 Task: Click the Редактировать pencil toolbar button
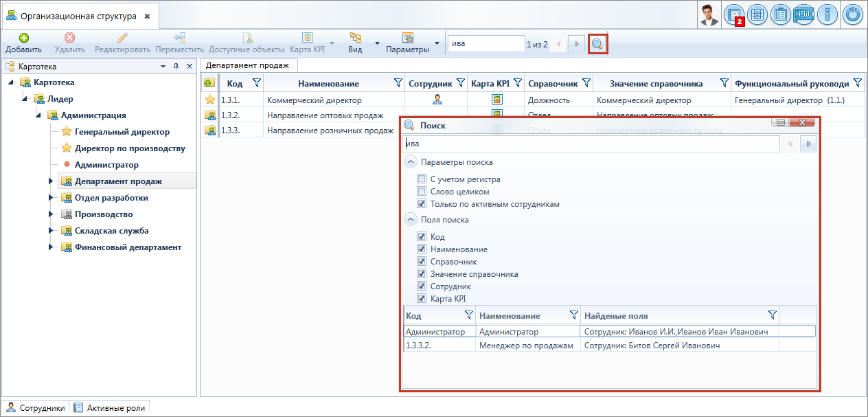(x=122, y=43)
